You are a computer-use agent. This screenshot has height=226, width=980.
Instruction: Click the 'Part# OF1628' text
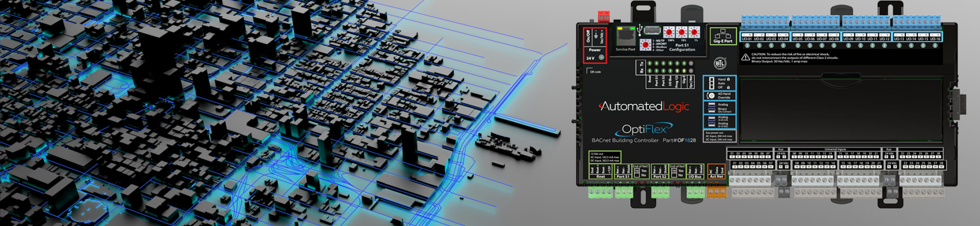tap(680, 140)
